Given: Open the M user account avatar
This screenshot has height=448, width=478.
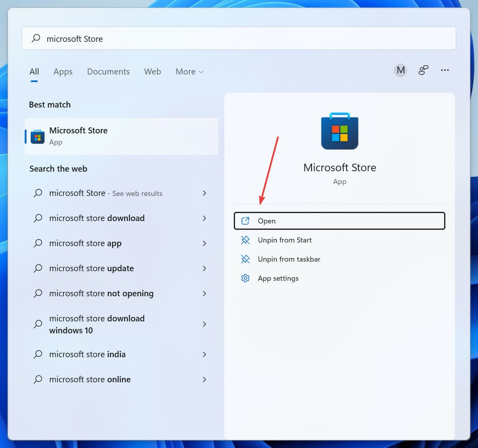Looking at the screenshot, I should click(400, 70).
